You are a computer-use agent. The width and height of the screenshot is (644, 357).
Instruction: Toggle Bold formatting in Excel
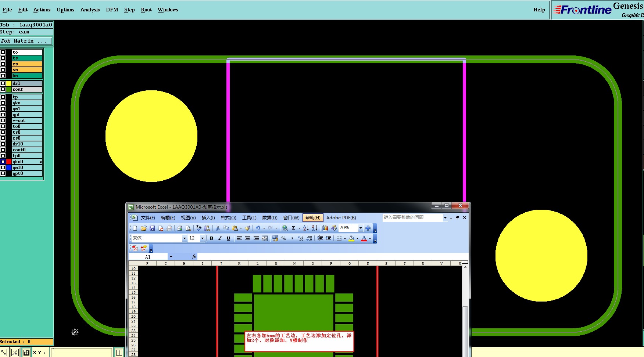point(211,238)
